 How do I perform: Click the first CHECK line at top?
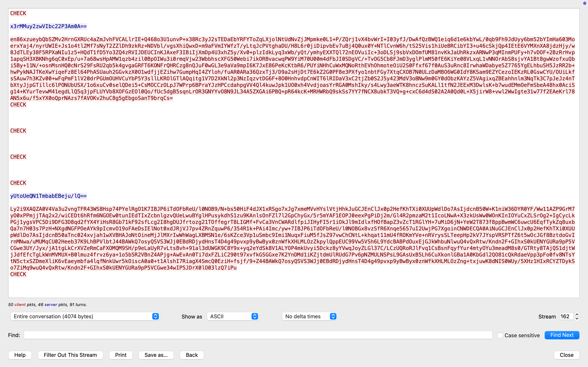pos(18,13)
